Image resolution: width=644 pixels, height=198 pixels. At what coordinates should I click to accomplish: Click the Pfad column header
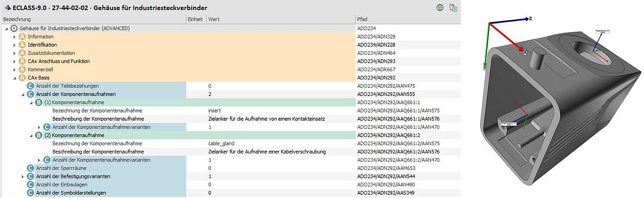pos(362,19)
